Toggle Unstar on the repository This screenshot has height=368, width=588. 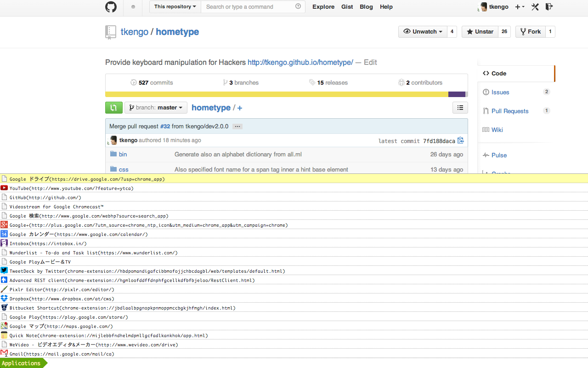[x=480, y=32]
